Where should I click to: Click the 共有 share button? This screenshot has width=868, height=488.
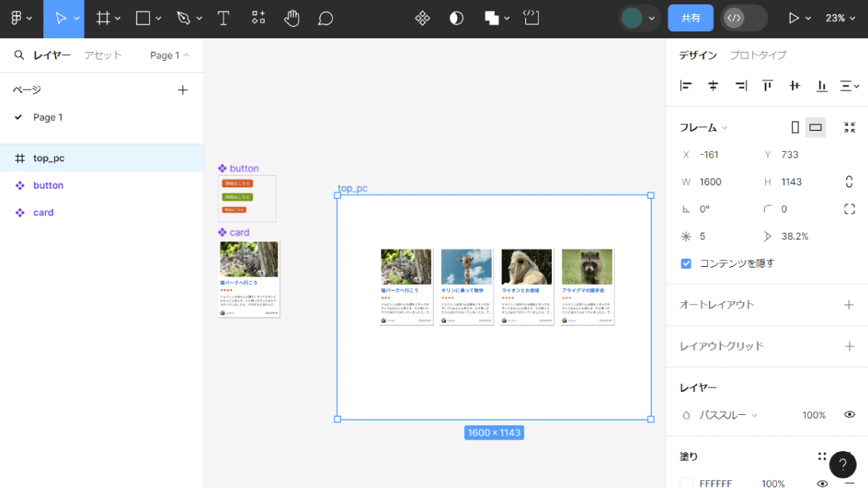tap(691, 18)
